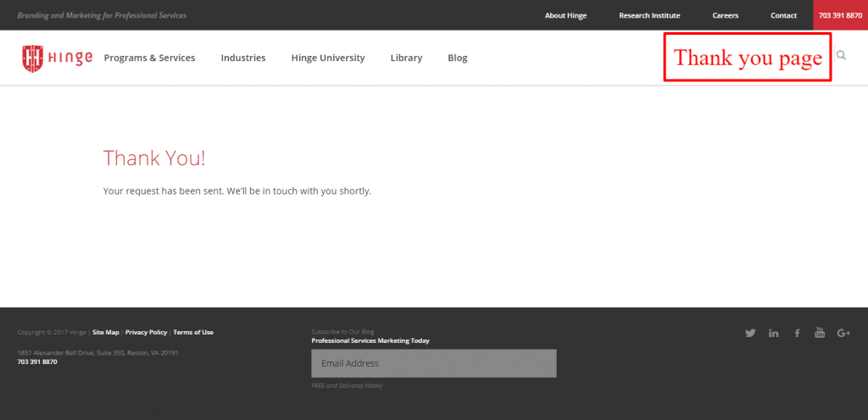Click the Contact link
Screen dimensions: 868x420
pyautogui.click(x=783, y=15)
